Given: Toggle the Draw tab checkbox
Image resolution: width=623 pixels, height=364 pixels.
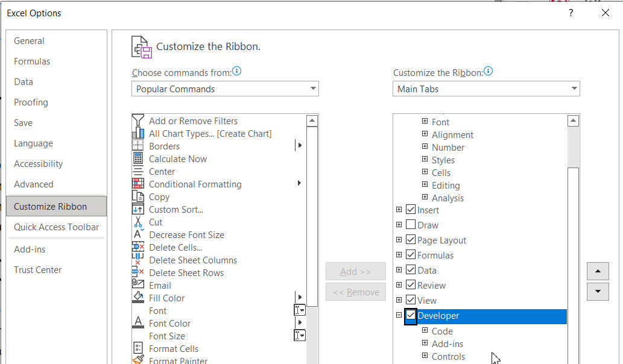Looking at the screenshot, I should pos(410,225).
